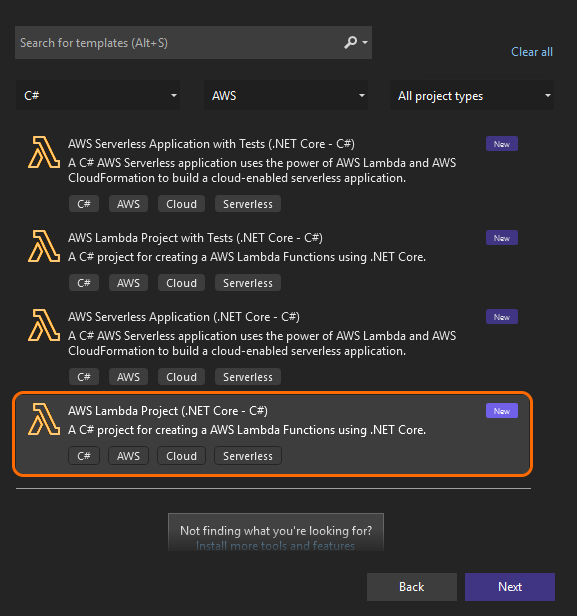Image resolution: width=577 pixels, height=616 pixels.
Task: Click AWS tag under AWS Serverless Application (.NET Core - C#)
Action: (128, 377)
